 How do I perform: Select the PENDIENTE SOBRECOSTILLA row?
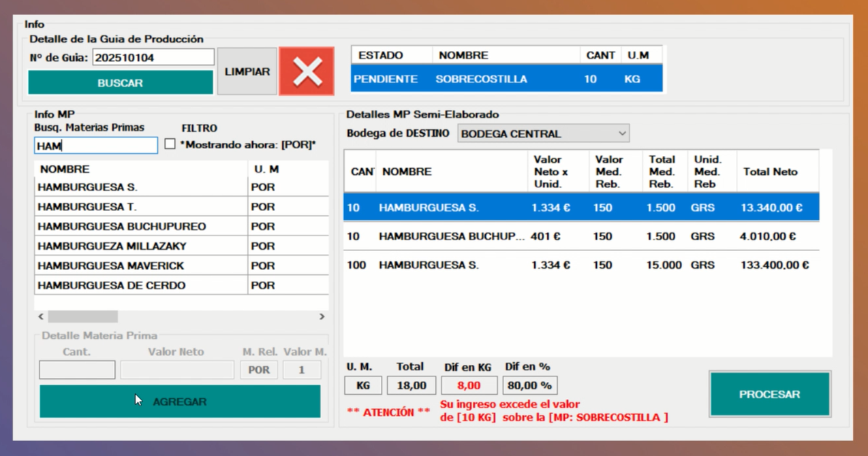[x=506, y=79]
